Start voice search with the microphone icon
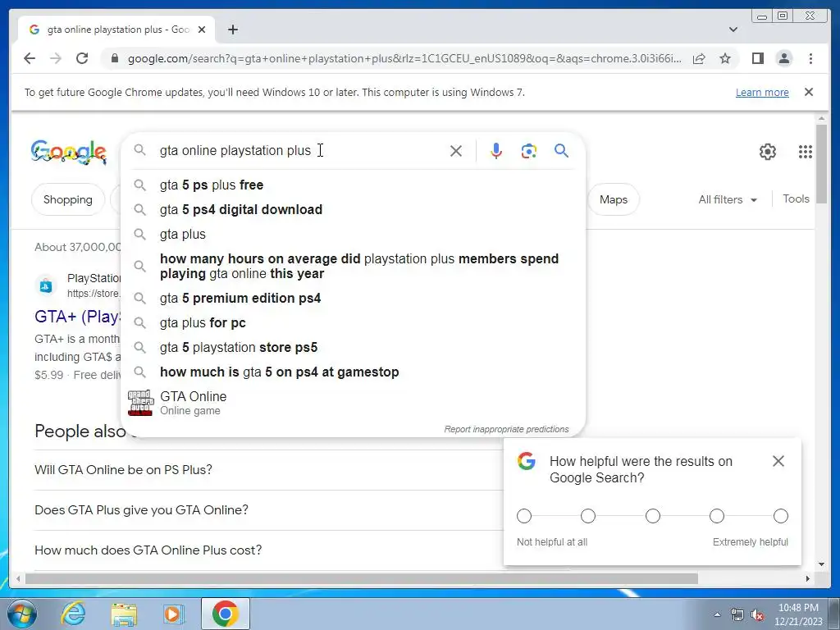 click(496, 151)
